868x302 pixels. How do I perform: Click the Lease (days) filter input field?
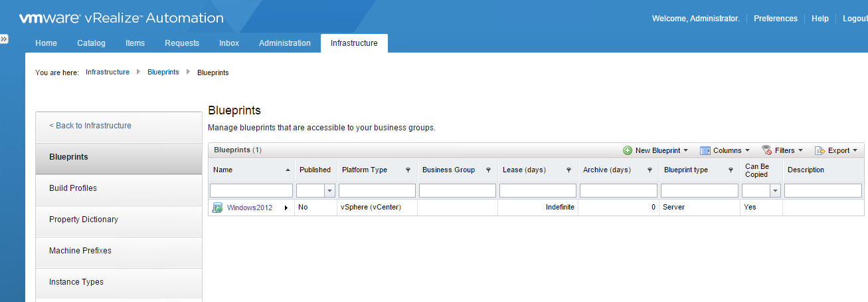click(x=538, y=191)
